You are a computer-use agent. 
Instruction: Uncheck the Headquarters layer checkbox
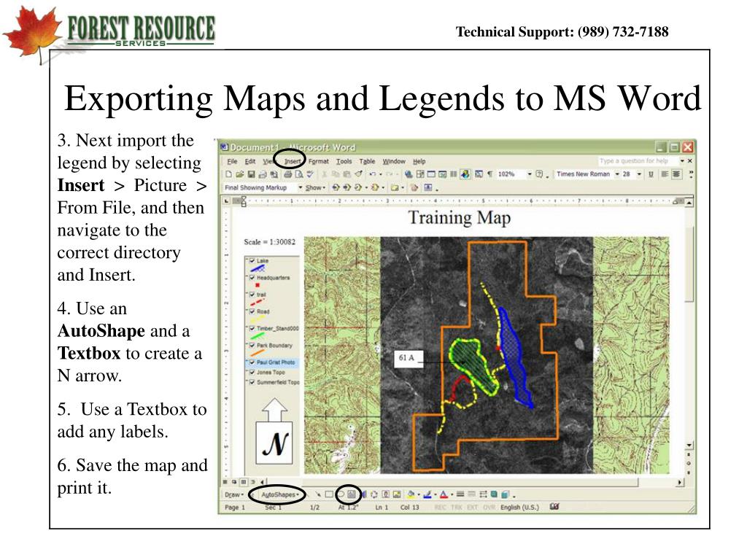pos(252,277)
